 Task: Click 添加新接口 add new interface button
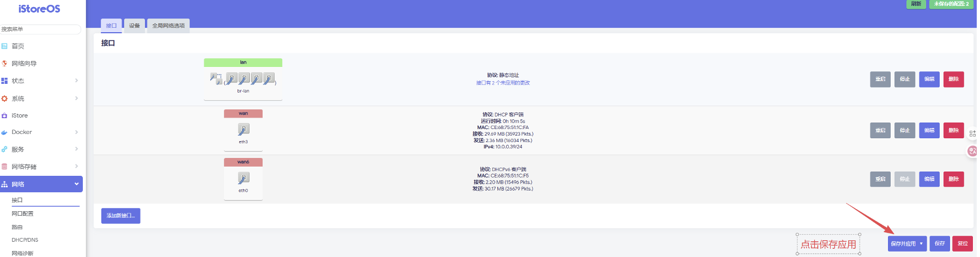point(121,216)
